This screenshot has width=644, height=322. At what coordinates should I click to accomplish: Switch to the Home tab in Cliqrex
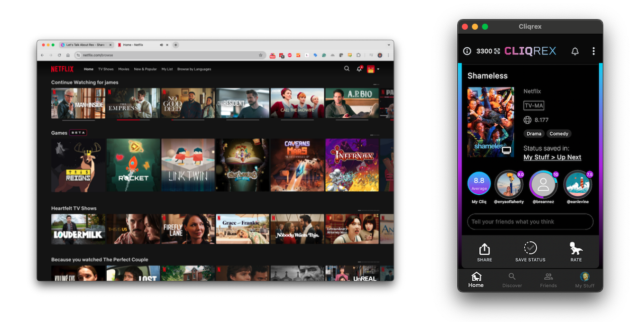tap(476, 280)
